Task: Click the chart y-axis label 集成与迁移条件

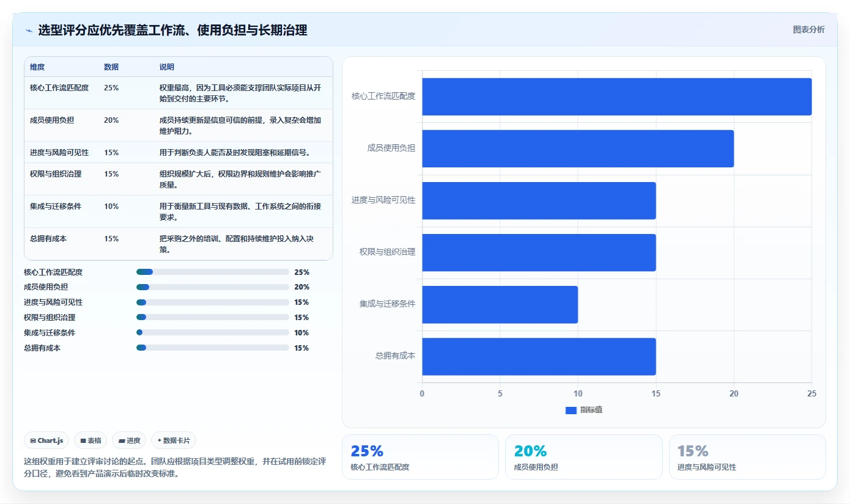Action: (387, 304)
